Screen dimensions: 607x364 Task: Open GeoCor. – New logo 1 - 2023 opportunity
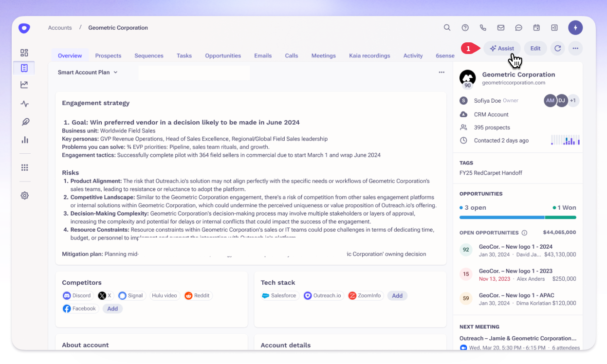click(518, 274)
